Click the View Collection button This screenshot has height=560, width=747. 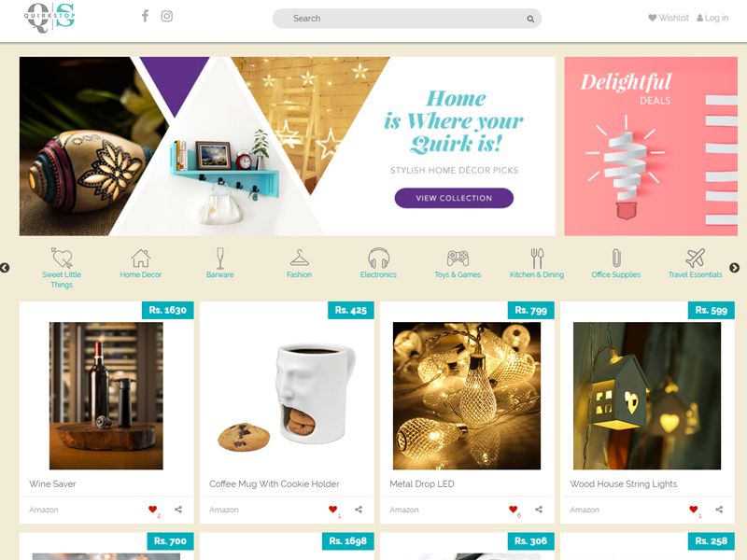454,198
